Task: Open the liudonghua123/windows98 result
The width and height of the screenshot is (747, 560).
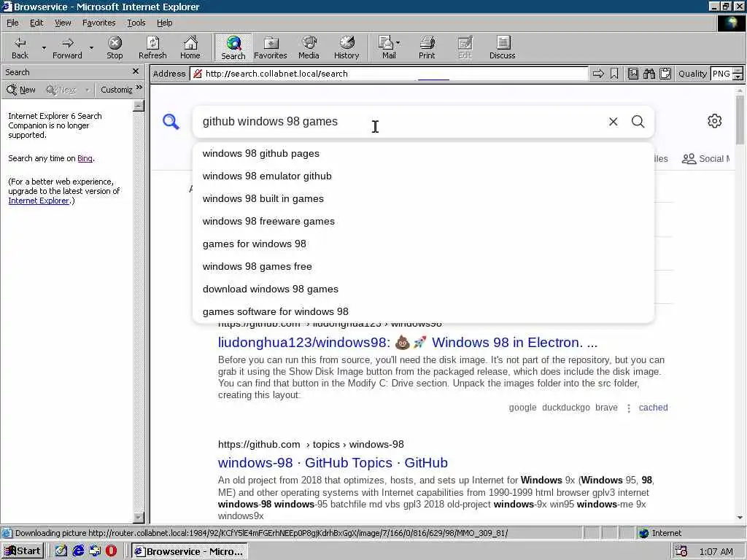Action: 407,343
